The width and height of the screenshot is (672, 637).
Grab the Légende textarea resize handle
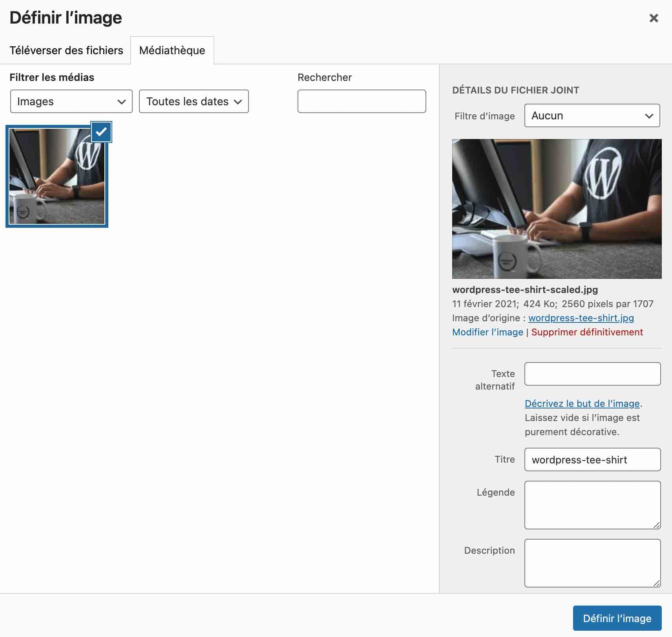tap(657, 525)
